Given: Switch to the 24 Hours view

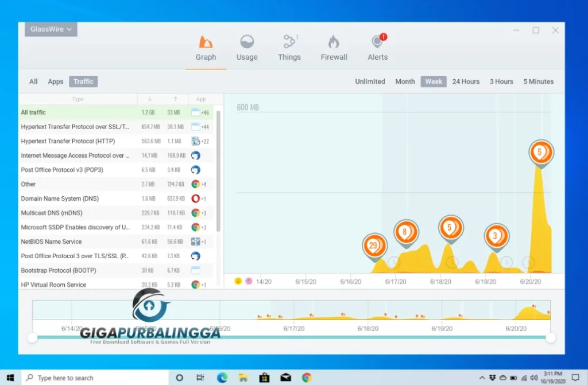Looking at the screenshot, I should [466, 81].
